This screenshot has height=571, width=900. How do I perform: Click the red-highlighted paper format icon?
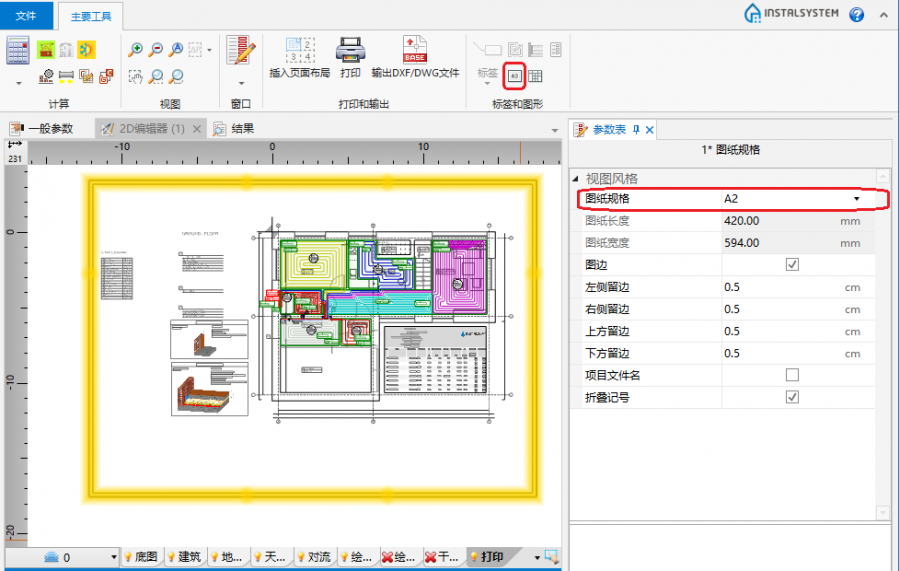tap(514, 74)
